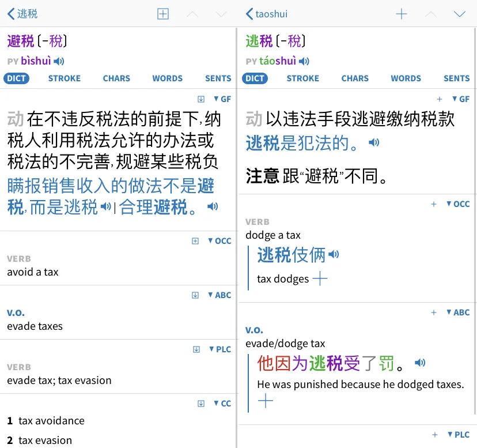Switch to STROKE tab in left pane
This screenshot has height=448, width=477.
64,78
